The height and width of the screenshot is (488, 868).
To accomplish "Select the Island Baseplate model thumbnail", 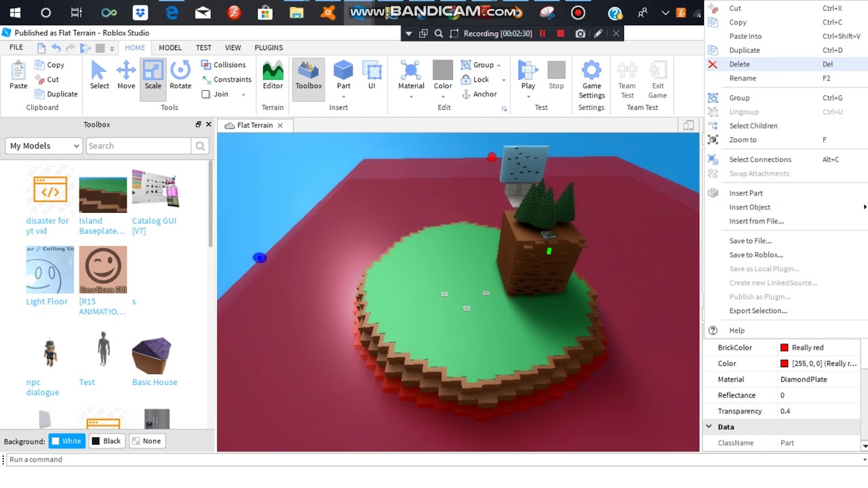I will coord(102,195).
